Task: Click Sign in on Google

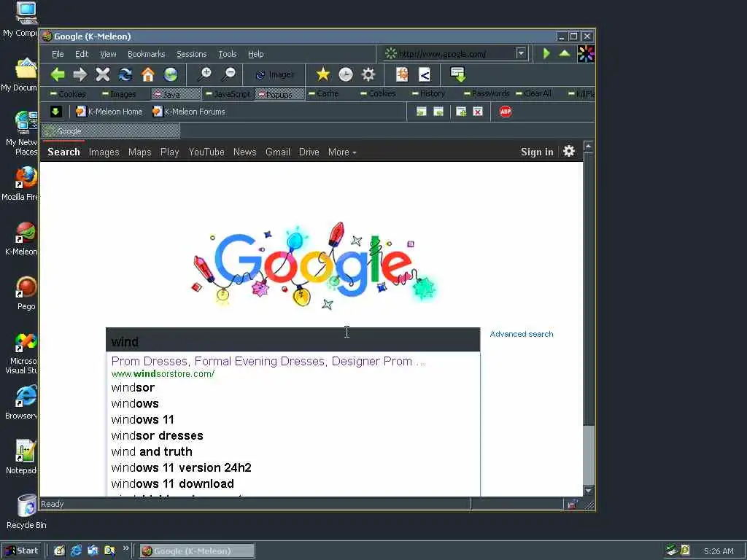Action: point(537,152)
